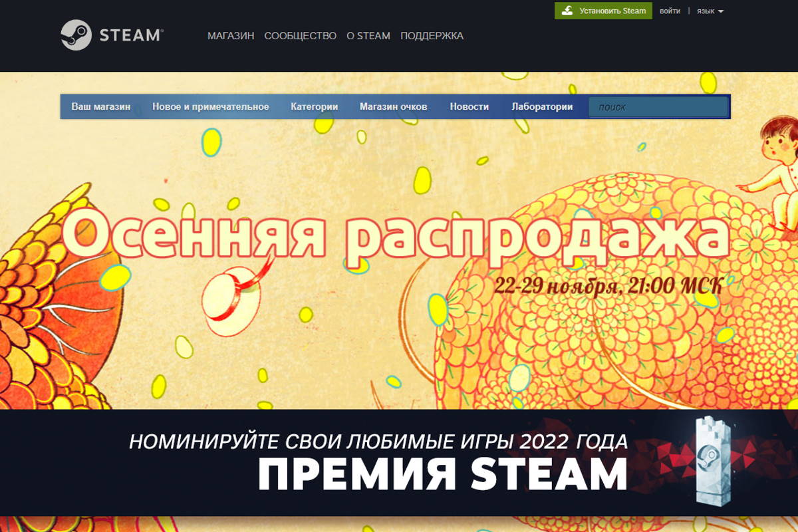798x532 pixels.
Task: Go to the СООБЩЕСТВО menu item
Action: pyautogui.click(x=300, y=36)
